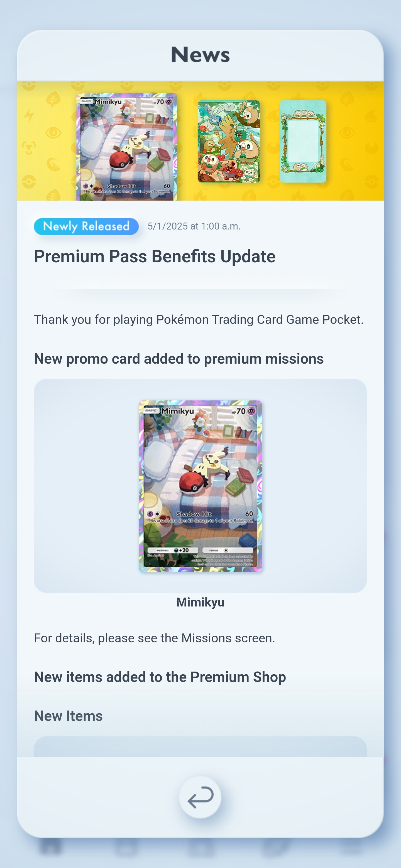Click the Premium Pass Benefits Update title

point(155,257)
